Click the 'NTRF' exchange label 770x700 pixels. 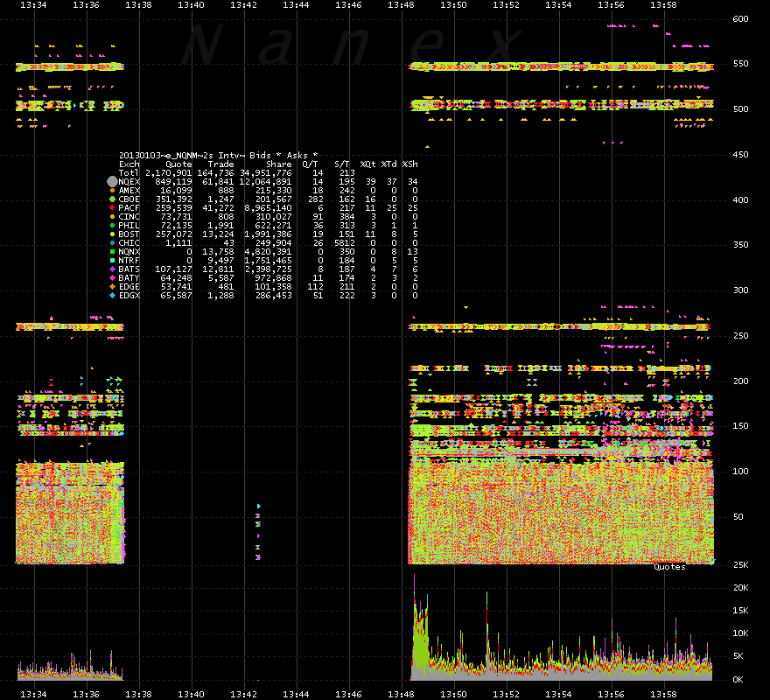pyautogui.click(x=129, y=261)
